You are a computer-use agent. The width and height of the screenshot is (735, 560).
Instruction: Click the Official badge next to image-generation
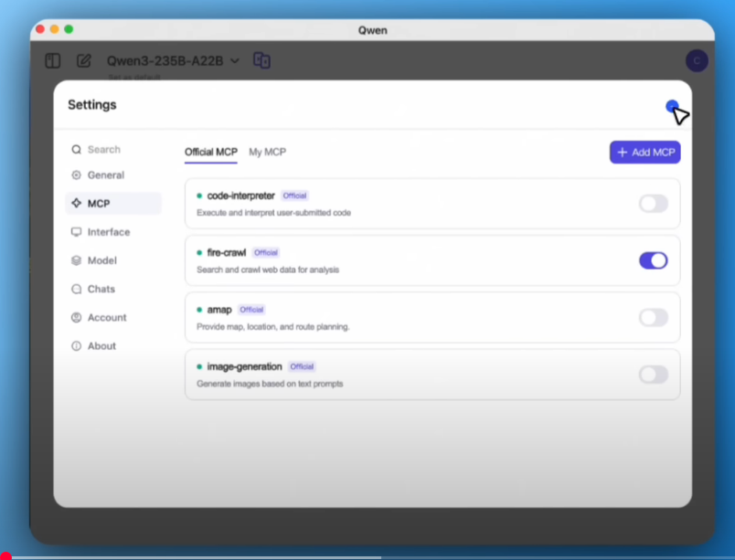click(302, 366)
